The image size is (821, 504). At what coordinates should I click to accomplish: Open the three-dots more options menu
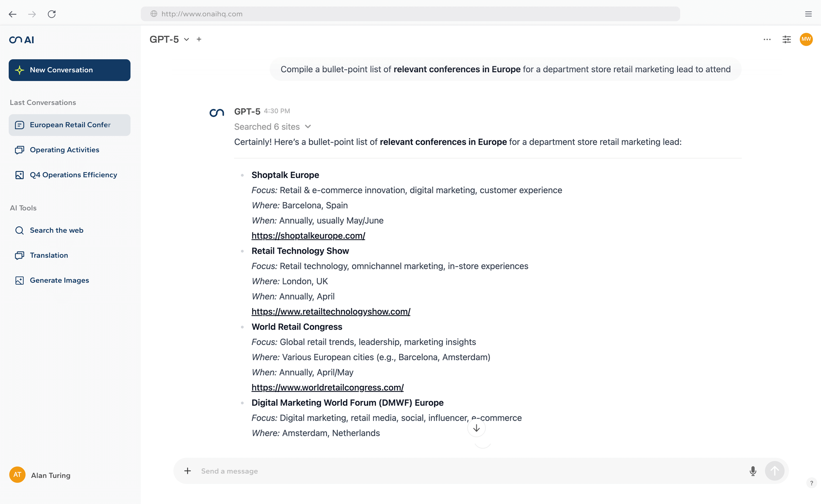[x=767, y=39]
